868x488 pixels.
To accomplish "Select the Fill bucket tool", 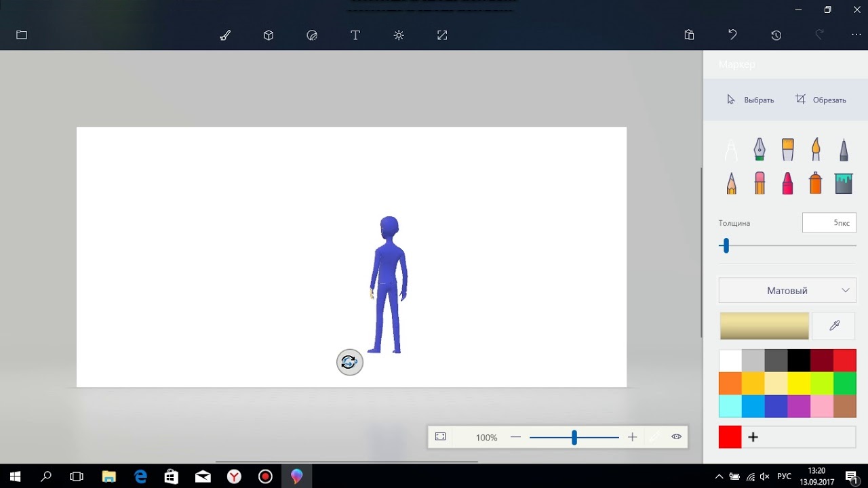I will [844, 183].
